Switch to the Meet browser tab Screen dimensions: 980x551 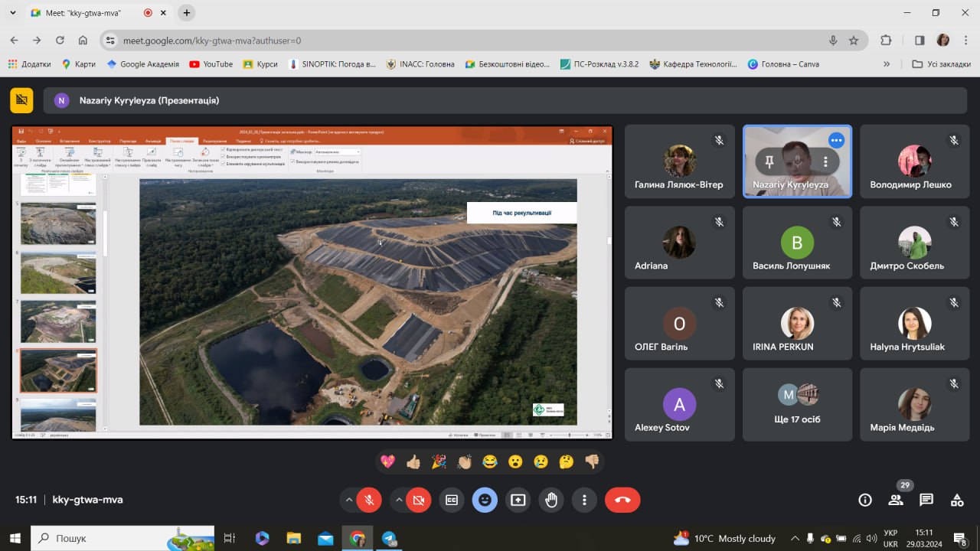[x=84, y=13]
